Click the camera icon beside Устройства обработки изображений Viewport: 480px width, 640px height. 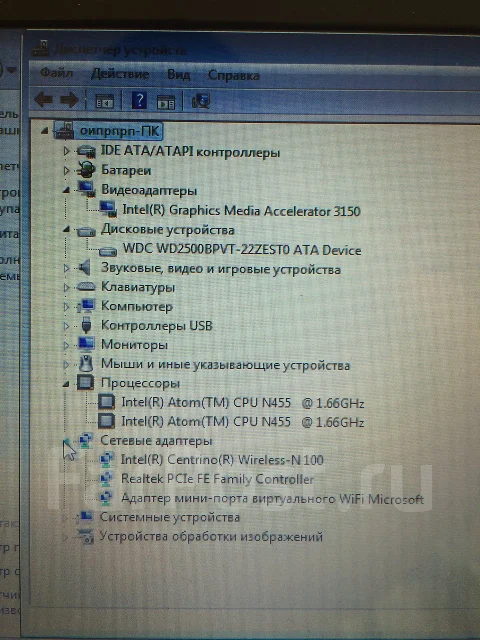coord(86,537)
